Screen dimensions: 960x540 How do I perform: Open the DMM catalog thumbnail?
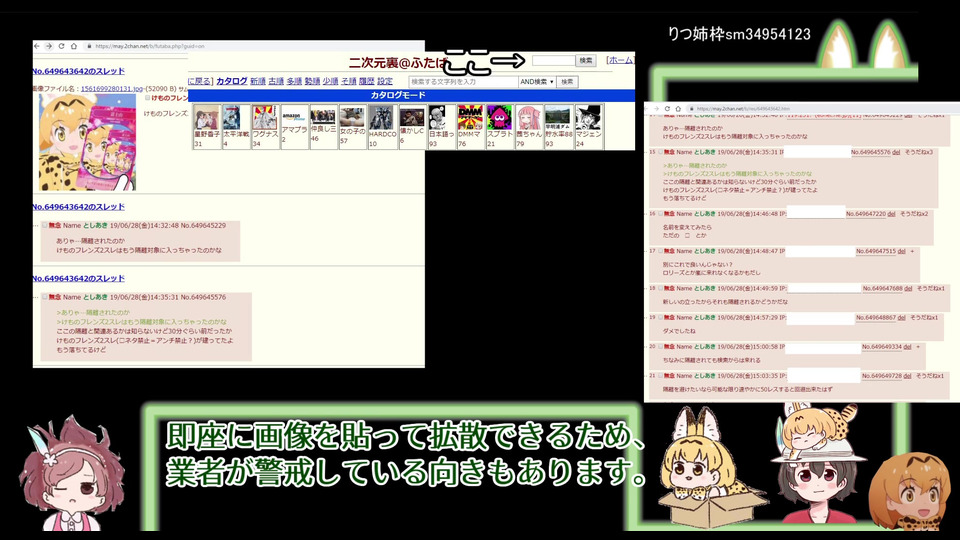470,118
